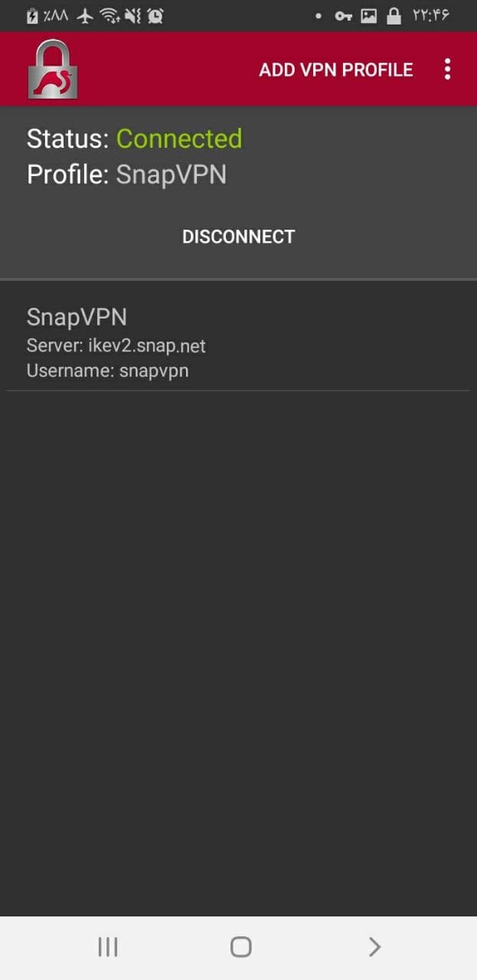Viewport: 477px width, 980px height.
Task: Tap the Username: snapvpn line
Action: coord(108,371)
